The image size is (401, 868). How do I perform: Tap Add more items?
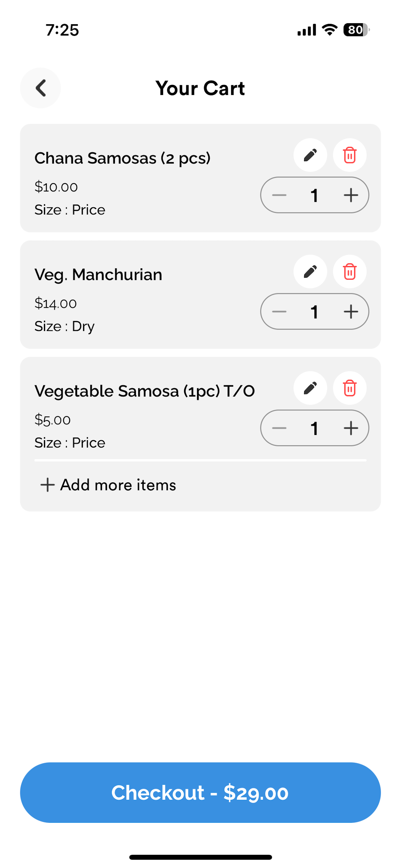[x=108, y=485]
